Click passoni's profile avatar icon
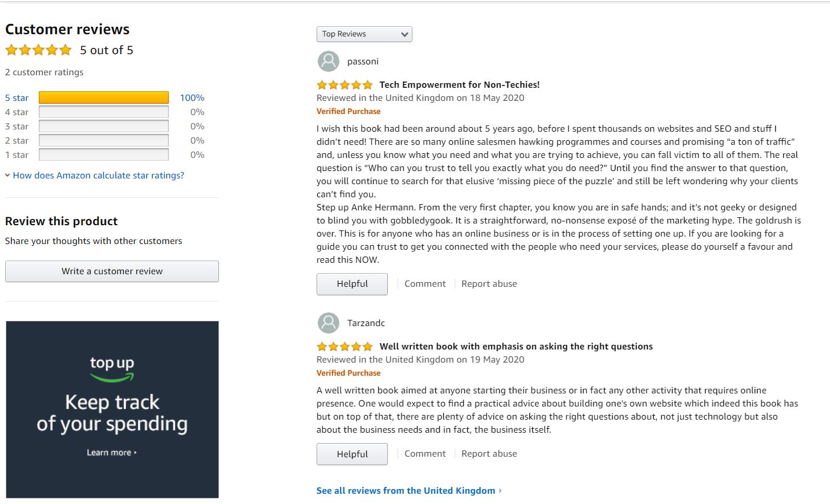The width and height of the screenshot is (830, 504). click(x=328, y=62)
